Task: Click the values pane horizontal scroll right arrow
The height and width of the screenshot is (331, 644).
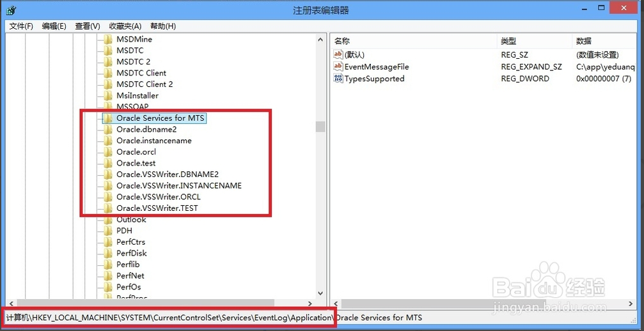Action: tap(631, 304)
